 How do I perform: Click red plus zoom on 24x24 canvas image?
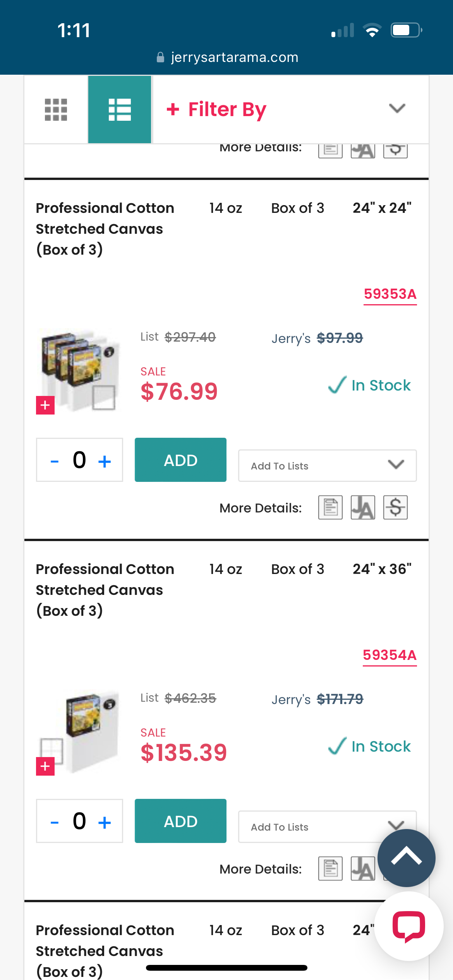[x=45, y=405]
